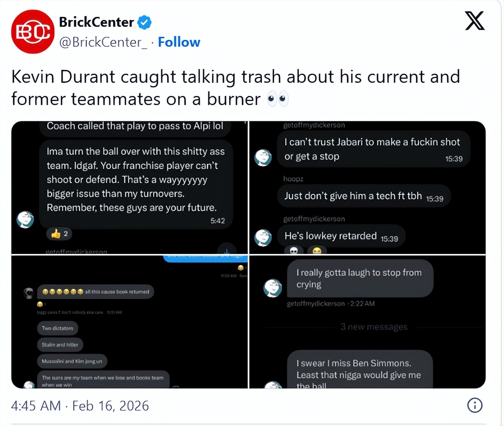
Task: Click the skull emoji reaction
Action: (x=294, y=250)
